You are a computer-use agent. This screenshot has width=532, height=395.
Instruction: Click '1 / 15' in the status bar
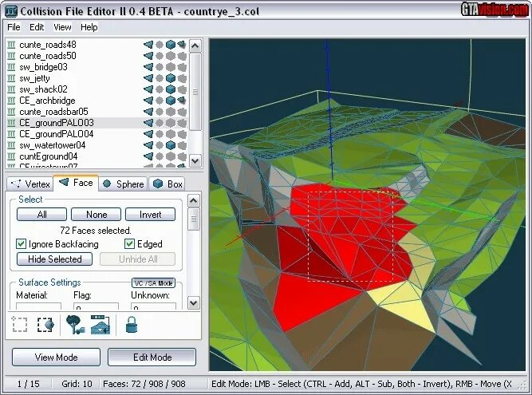(x=29, y=384)
